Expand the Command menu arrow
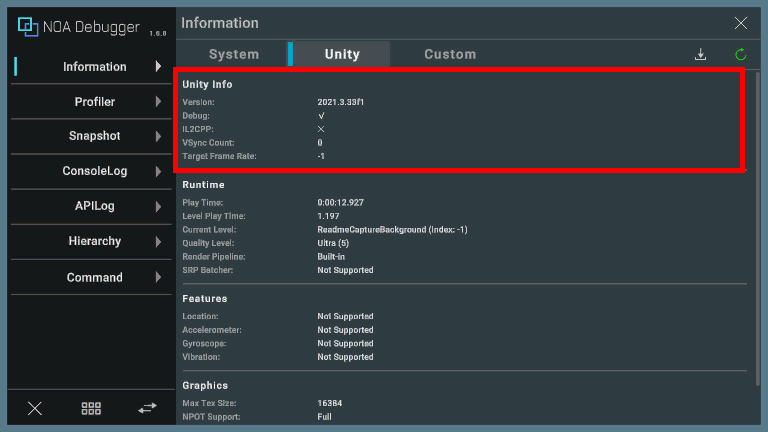Screen dimensions: 768x432 (158, 277)
